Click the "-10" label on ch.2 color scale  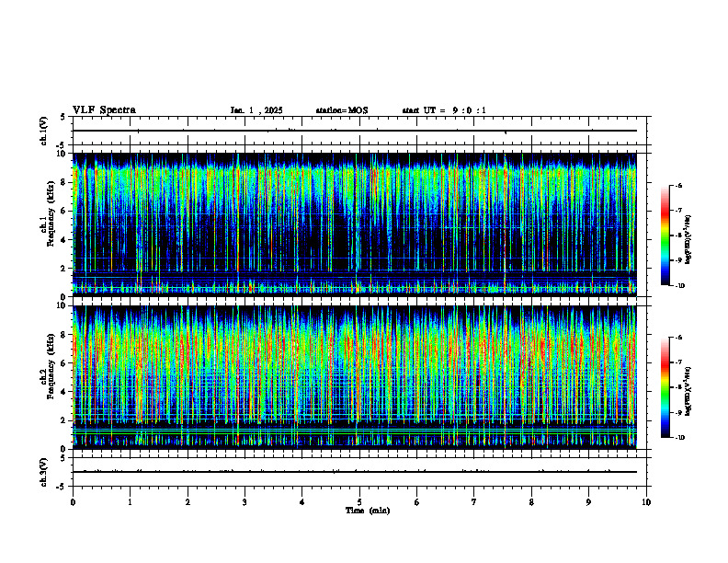coord(679,438)
